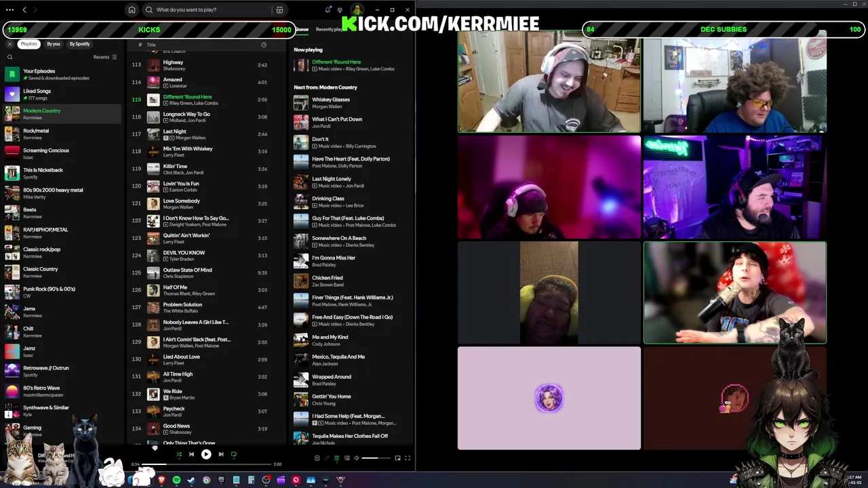This screenshot has width=868, height=488.
Task: Open the Kermit profile avatar menu
Action: click(356, 10)
